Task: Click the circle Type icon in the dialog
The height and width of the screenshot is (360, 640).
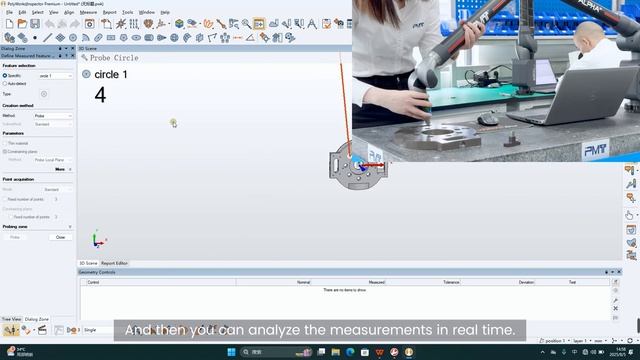Action: point(44,94)
